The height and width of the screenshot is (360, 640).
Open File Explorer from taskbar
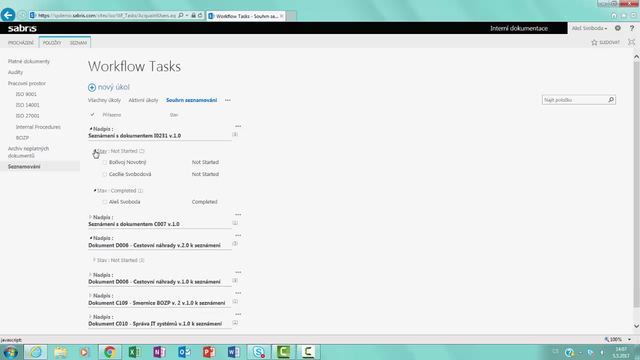pyautogui.click(x=60, y=352)
